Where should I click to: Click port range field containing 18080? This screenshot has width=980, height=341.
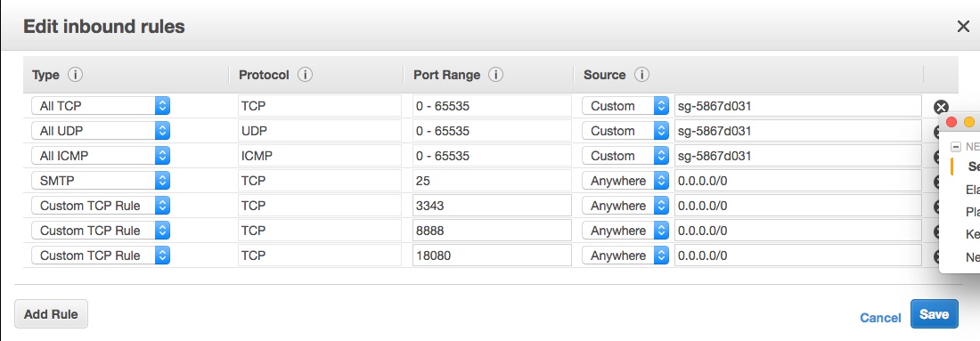pos(492,256)
